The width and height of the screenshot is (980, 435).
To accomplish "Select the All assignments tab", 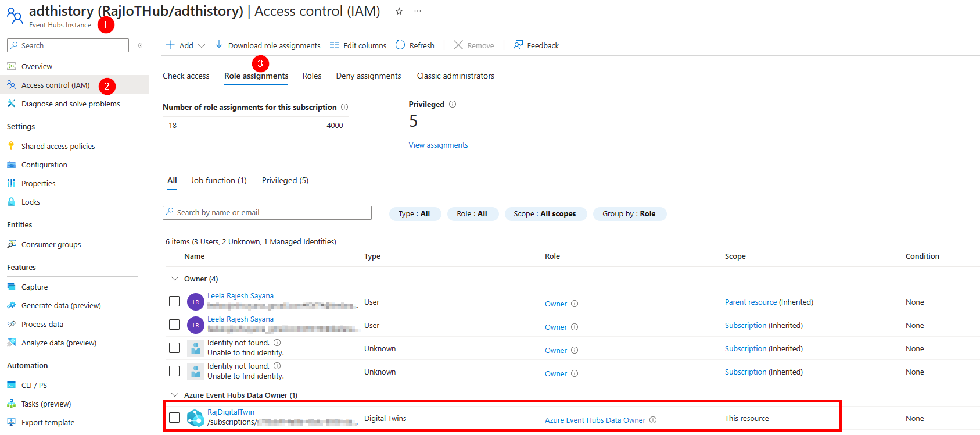I will (172, 180).
